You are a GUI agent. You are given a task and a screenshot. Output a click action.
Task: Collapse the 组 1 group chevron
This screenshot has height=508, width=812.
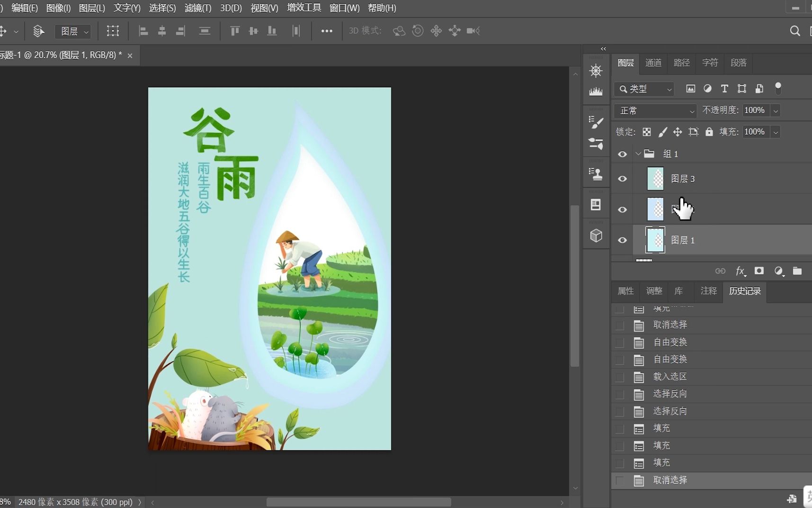coord(638,154)
